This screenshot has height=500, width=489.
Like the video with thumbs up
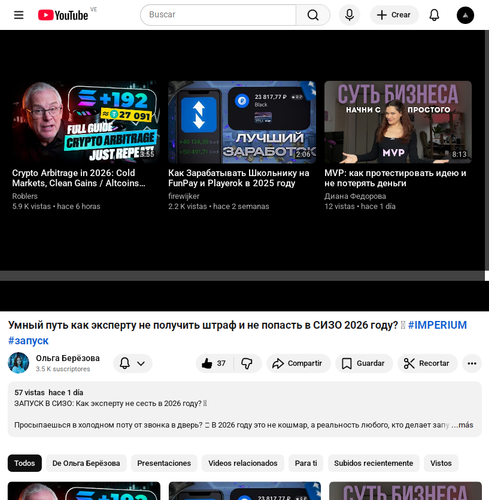pyautogui.click(x=214, y=363)
